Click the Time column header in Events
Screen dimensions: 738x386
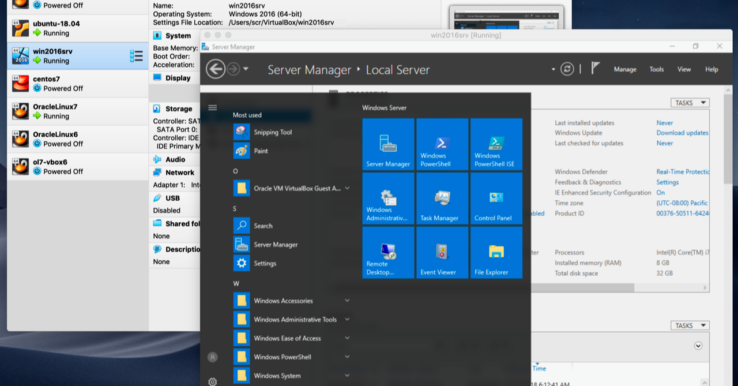click(x=539, y=369)
